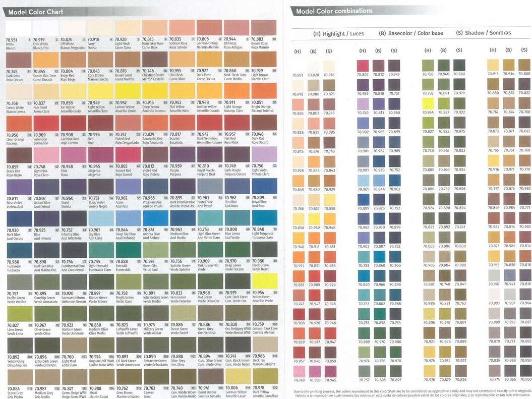The width and height of the screenshot is (532, 399).
Task: Choose the 70.892 Yellow Olive chart swatch
Action: [20, 346]
